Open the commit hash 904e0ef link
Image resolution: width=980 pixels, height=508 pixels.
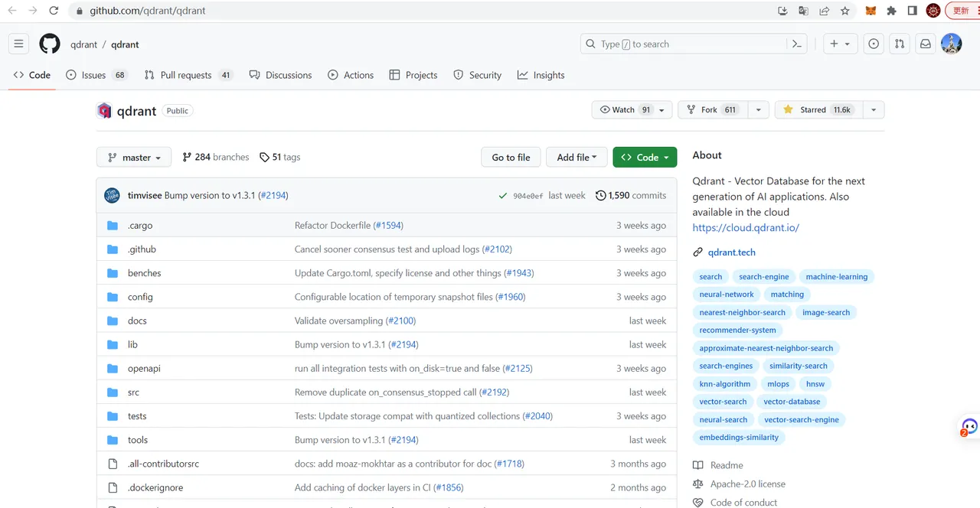click(x=528, y=196)
